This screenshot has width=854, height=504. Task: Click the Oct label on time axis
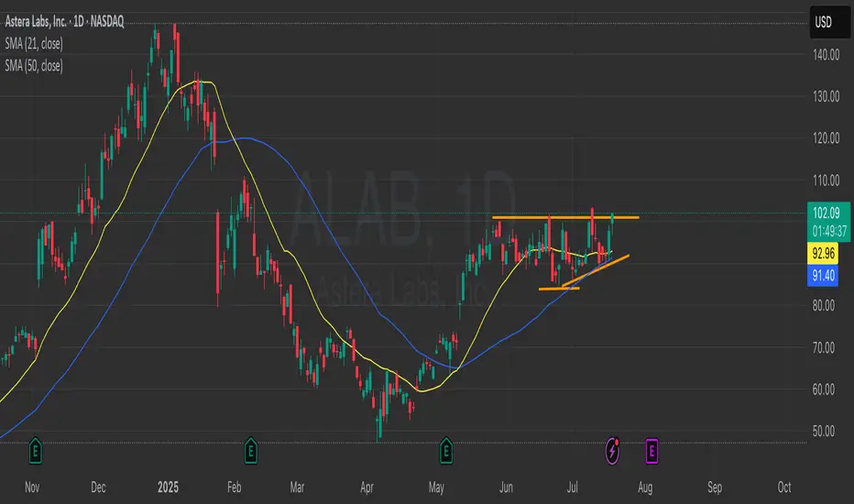(783, 488)
